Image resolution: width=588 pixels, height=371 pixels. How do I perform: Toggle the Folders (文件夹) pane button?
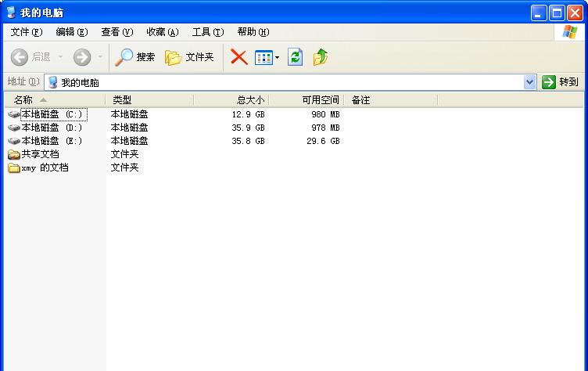(x=189, y=57)
